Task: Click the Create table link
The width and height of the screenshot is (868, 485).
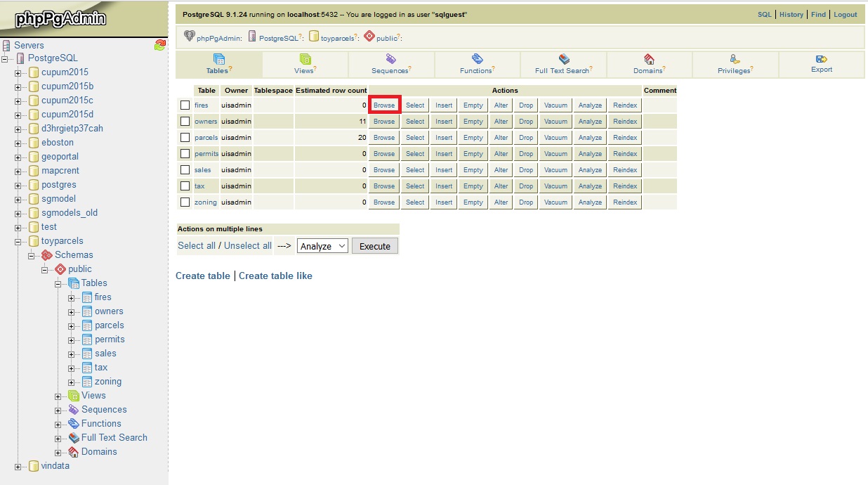Action: click(x=202, y=276)
